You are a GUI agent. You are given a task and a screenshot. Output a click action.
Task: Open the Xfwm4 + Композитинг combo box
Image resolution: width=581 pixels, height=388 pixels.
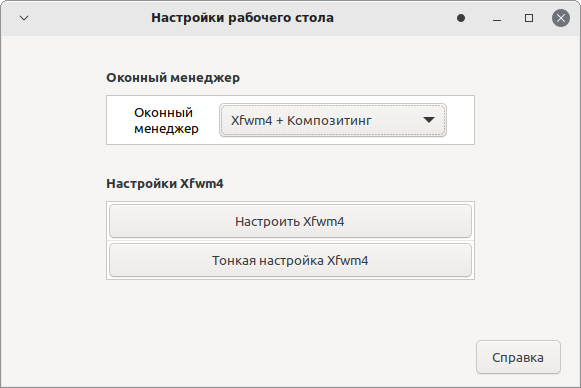(x=333, y=120)
